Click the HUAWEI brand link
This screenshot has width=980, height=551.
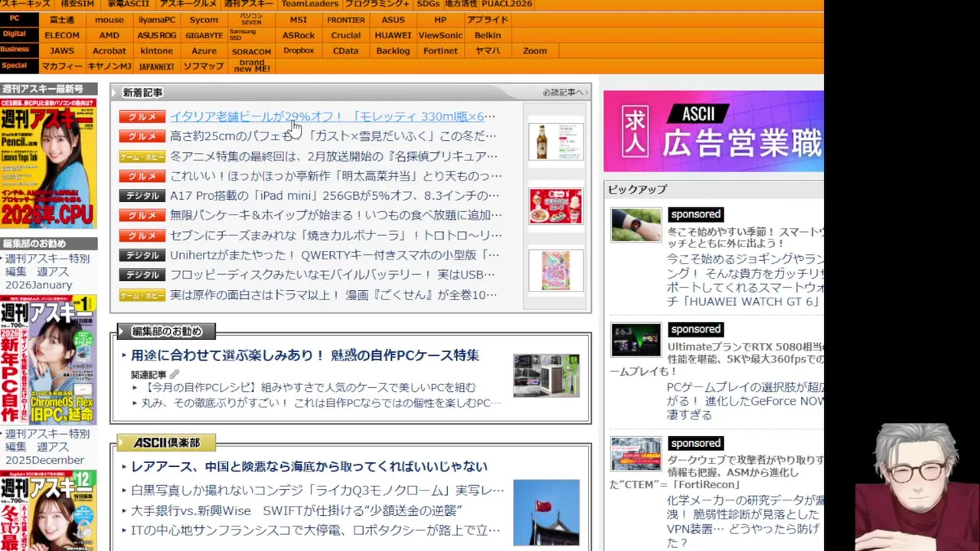tap(393, 35)
